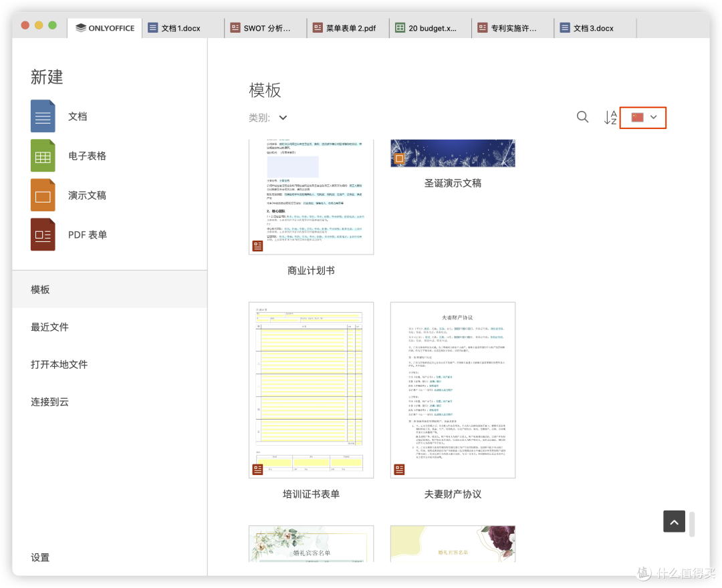Open the 圣诞演示文稿 template thumbnail
The image size is (722, 588).
pyautogui.click(x=453, y=153)
